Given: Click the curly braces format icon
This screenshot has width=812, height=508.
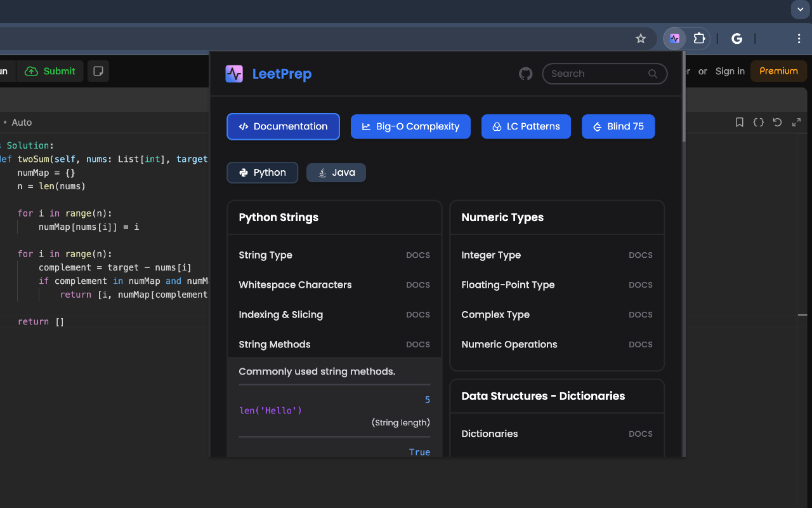Looking at the screenshot, I should tap(758, 123).
